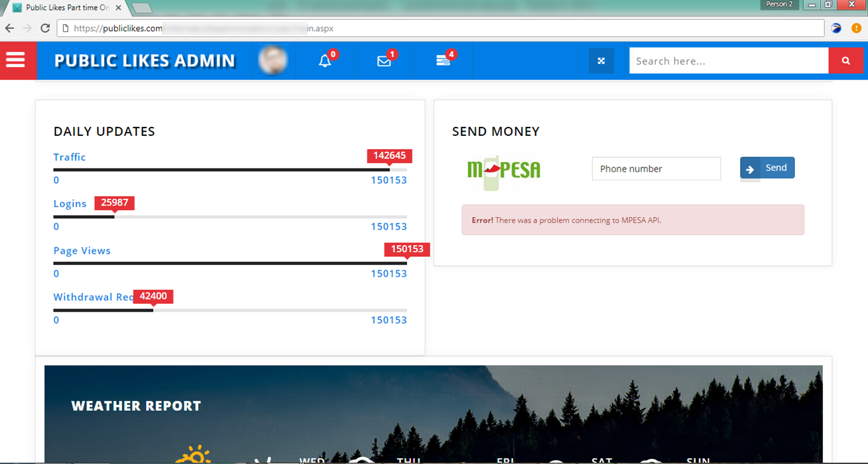Click the Page Views progress bar
Viewport: 868px width, 464px height.
click(x=230, y=263)
